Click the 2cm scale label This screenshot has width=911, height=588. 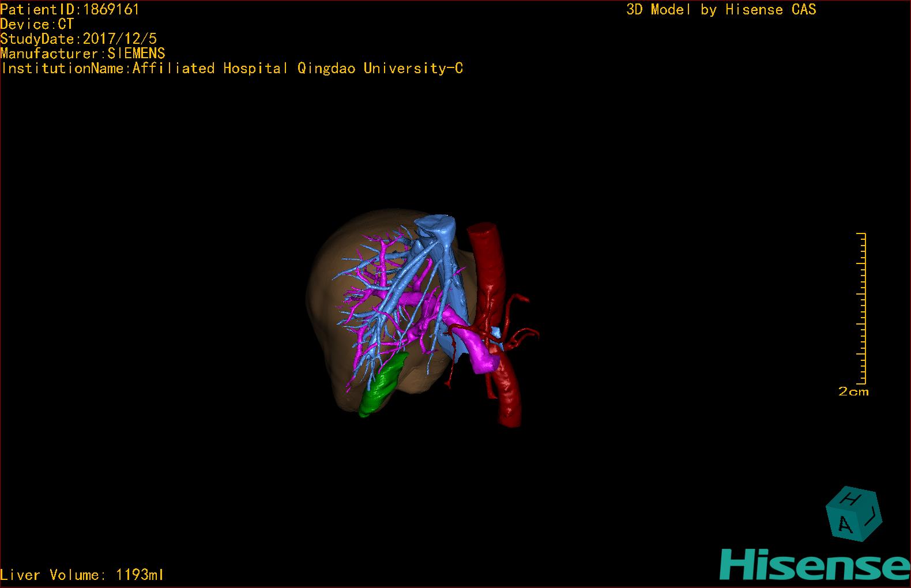(x=853, y=391)
